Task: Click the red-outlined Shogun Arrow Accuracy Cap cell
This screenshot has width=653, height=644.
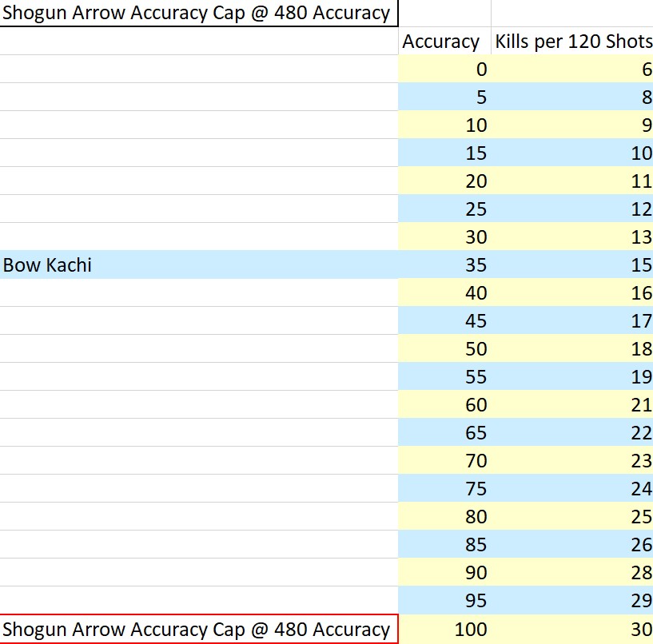Action: coord(199,629)
